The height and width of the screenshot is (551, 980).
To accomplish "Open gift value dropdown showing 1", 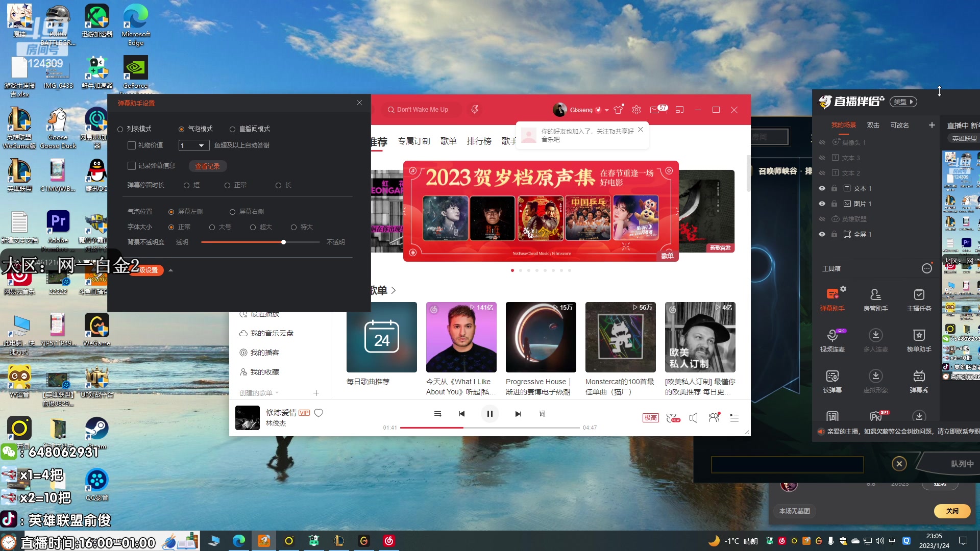I will [194, 145].
